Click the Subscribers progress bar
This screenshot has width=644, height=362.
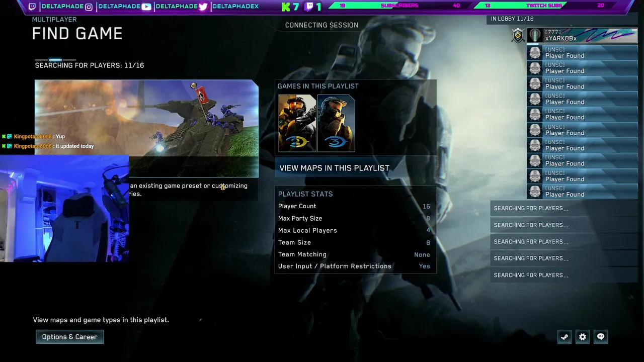click(400, 6)
